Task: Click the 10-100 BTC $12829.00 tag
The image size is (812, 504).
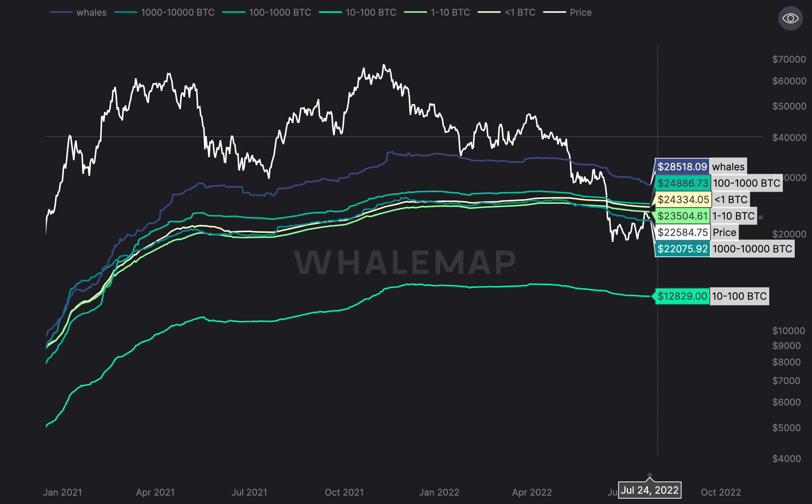Action: 682,296
